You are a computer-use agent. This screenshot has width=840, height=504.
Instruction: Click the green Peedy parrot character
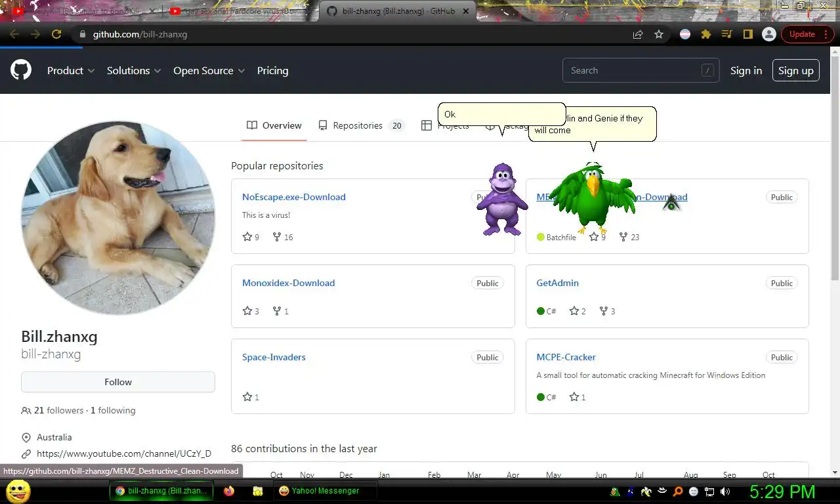tap(593, 198)
